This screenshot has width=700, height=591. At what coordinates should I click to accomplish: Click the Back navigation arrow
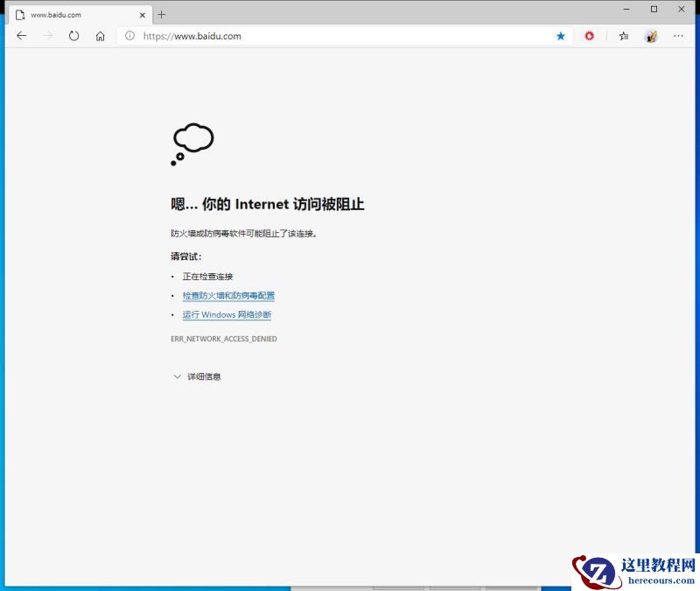pyautogui.click(x=21, y=36)
